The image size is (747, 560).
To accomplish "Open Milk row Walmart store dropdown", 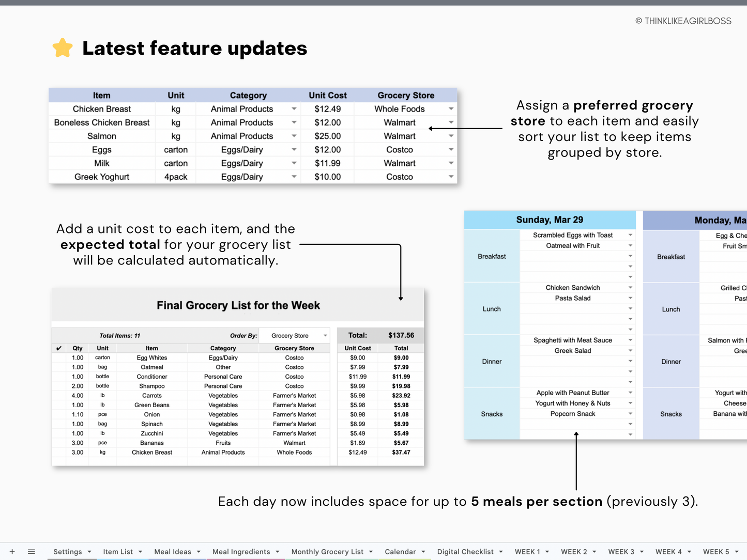I will pyautogui.click(x=451, y=163).
